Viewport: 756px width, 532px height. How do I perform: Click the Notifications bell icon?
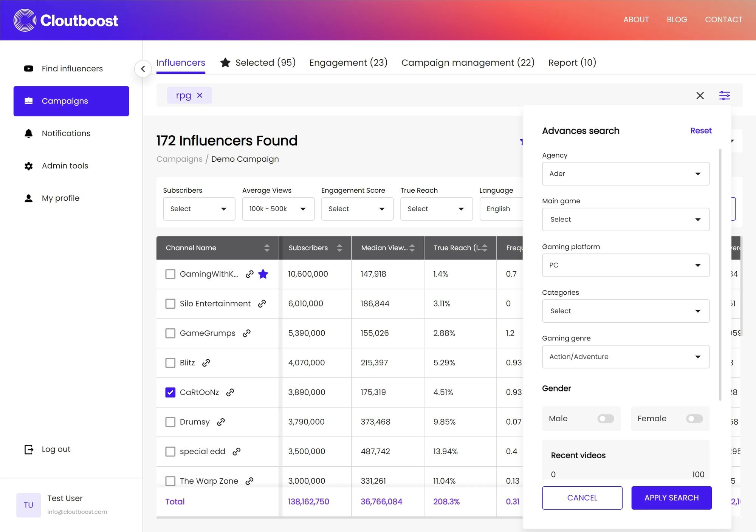(29, 133)
